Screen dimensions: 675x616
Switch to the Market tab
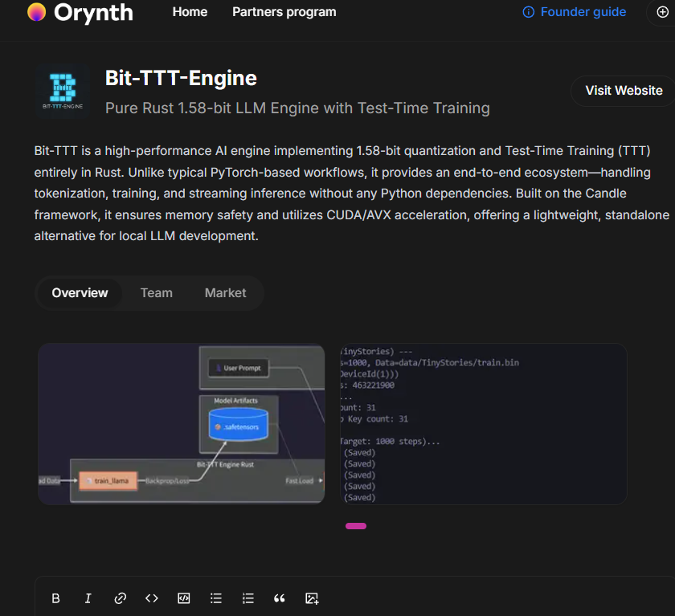[x=225, y=293]
